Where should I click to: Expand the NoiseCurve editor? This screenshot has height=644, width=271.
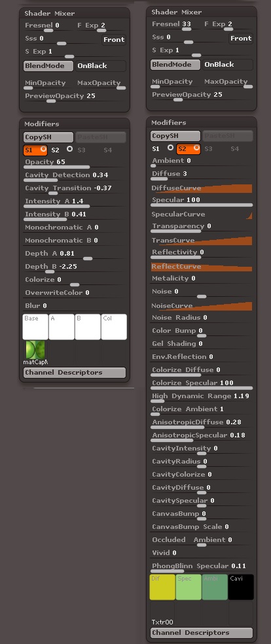point(202,306)
